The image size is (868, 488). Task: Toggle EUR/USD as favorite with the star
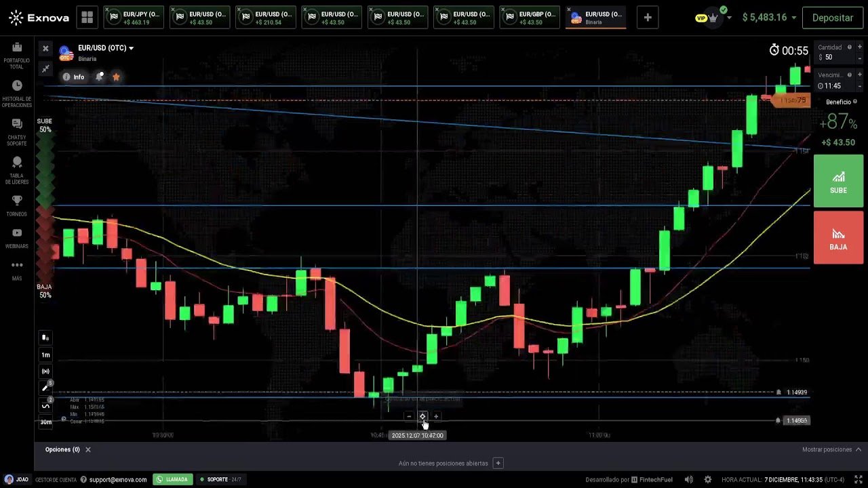tap(116, 77)
